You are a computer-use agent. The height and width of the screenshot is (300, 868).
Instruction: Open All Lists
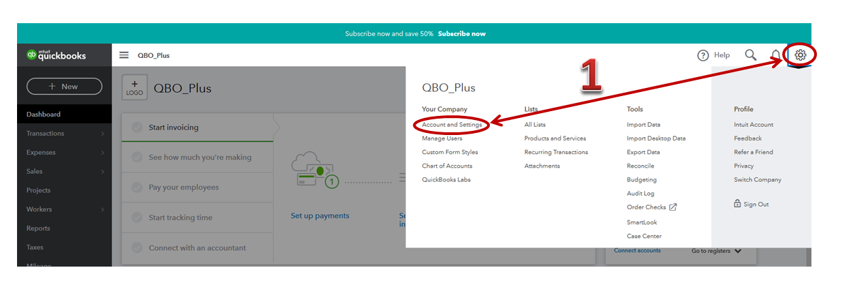(x=535, y=125)
